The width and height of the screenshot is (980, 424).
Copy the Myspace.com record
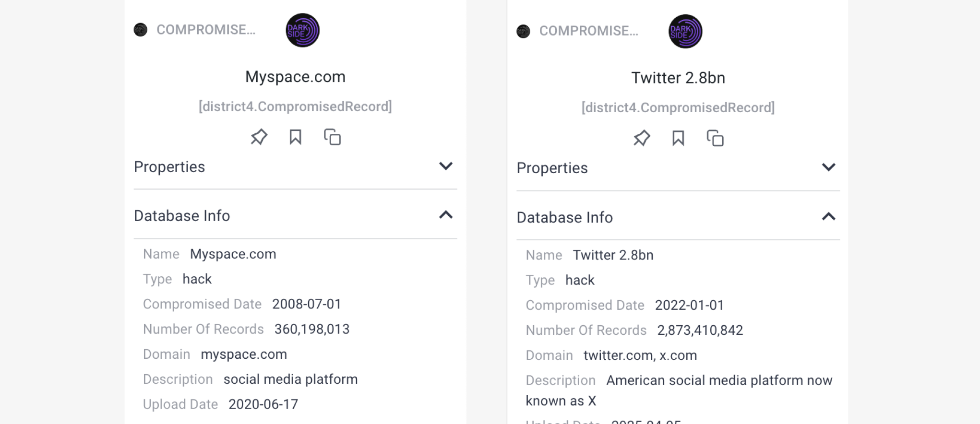[x=332, y=137]
